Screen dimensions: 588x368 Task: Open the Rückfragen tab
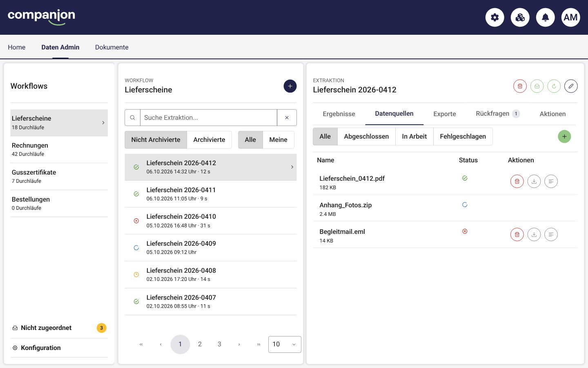coord(498,114)
